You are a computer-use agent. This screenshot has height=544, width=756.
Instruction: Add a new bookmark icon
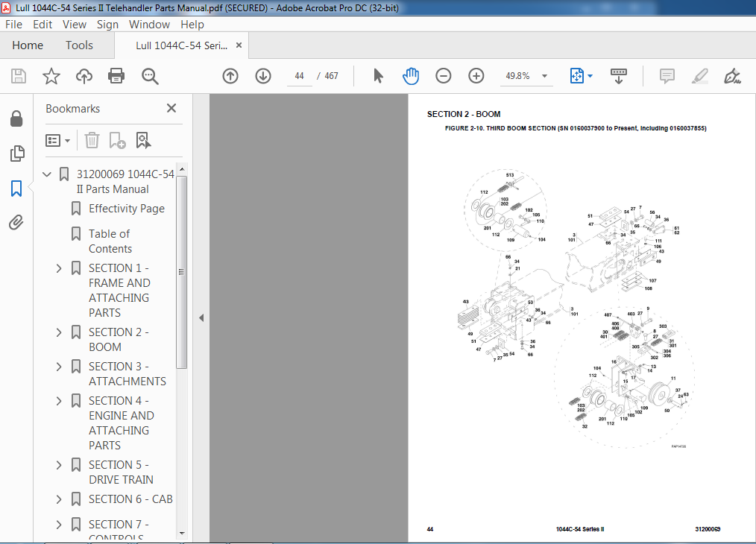[x=117, y=141]
